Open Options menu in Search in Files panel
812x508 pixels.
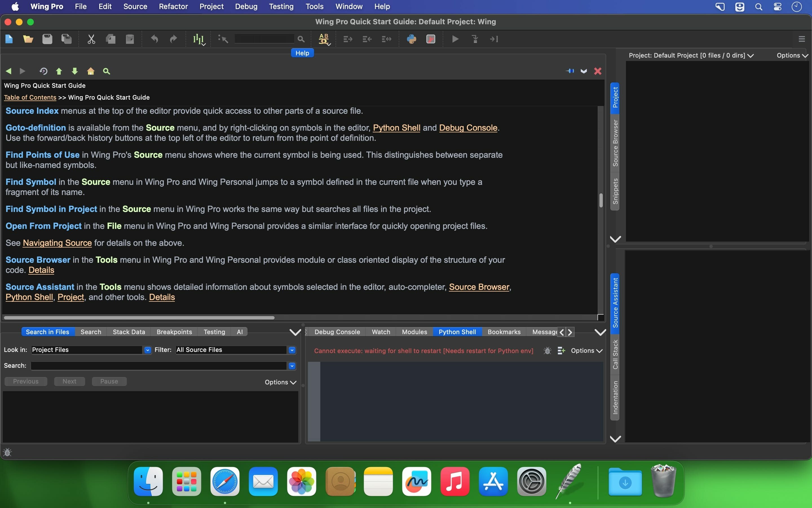[281, 382]
